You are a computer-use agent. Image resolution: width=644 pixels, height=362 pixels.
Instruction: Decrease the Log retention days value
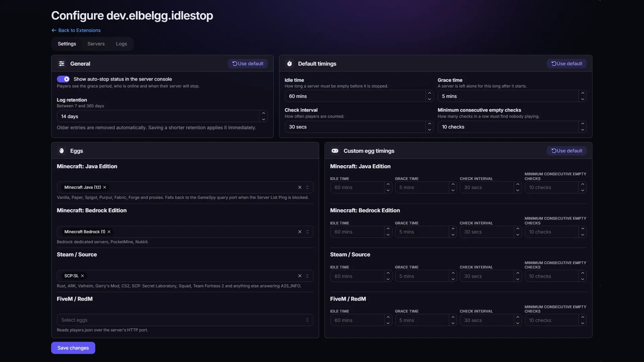point(264,119)
